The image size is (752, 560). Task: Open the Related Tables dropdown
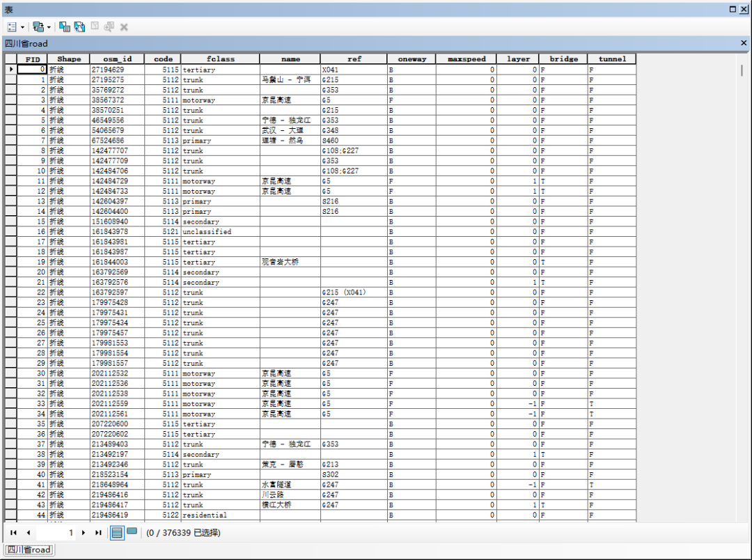pos(41,27)
